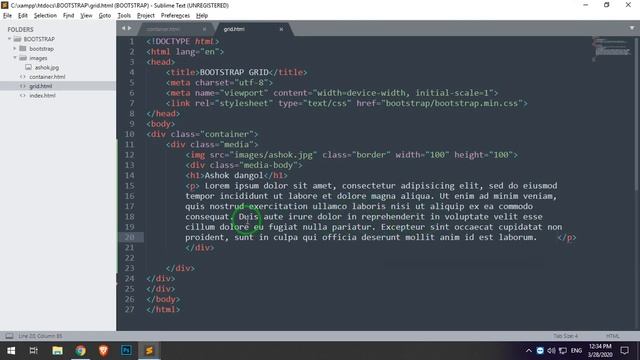Open File Explorer from the taskbar
The width and height of the screenshot is (640, 360).
pyautogui.click(x=57, y=351)
